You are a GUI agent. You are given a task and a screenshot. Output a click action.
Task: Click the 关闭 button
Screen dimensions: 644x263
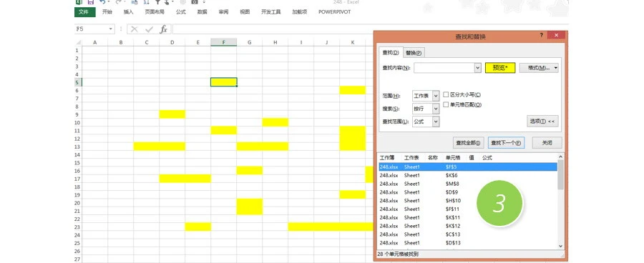click(547, 143)
